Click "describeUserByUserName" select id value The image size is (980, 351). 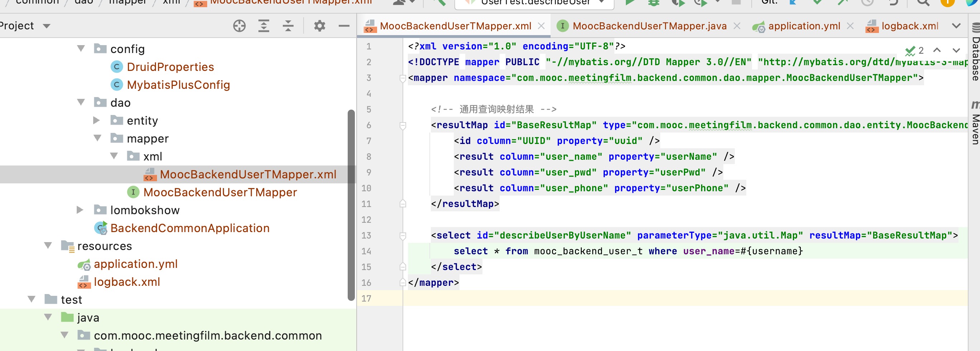[x=562, y=235]
